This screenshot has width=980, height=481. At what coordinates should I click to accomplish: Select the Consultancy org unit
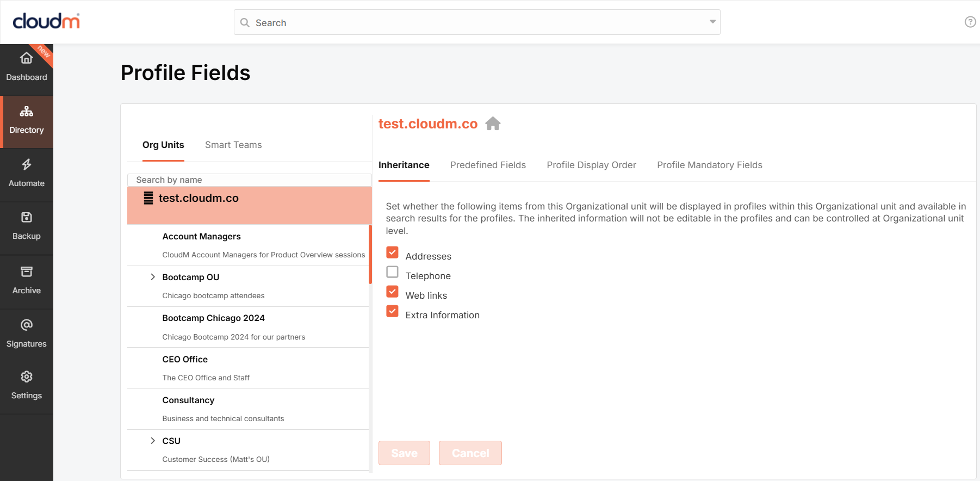(x=188, y=400)
